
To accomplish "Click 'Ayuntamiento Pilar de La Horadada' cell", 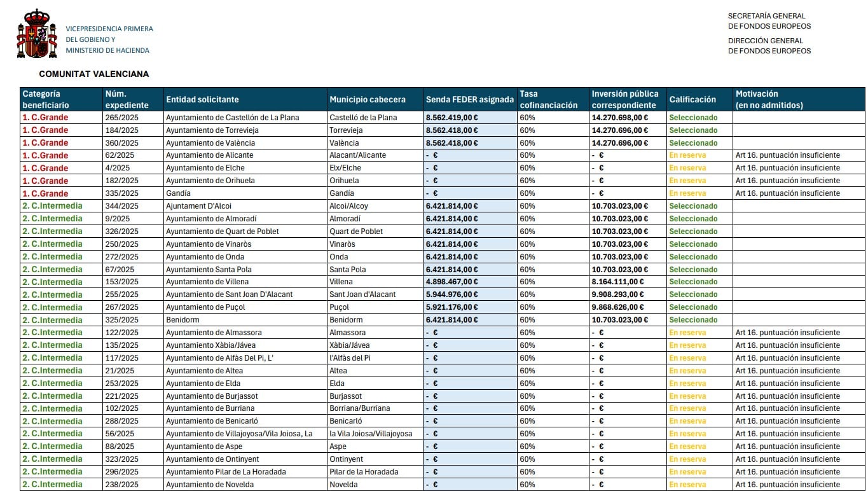I will click(x=225, y=472).
